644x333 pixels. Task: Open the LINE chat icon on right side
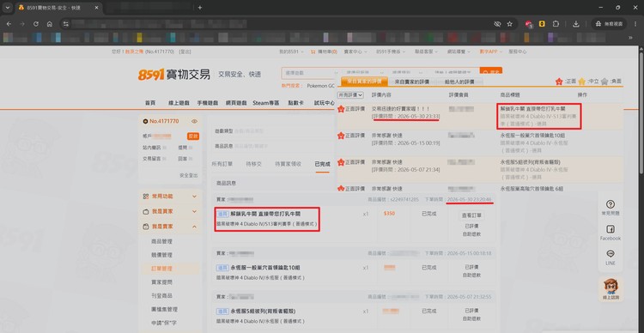[x=611, y=254]
